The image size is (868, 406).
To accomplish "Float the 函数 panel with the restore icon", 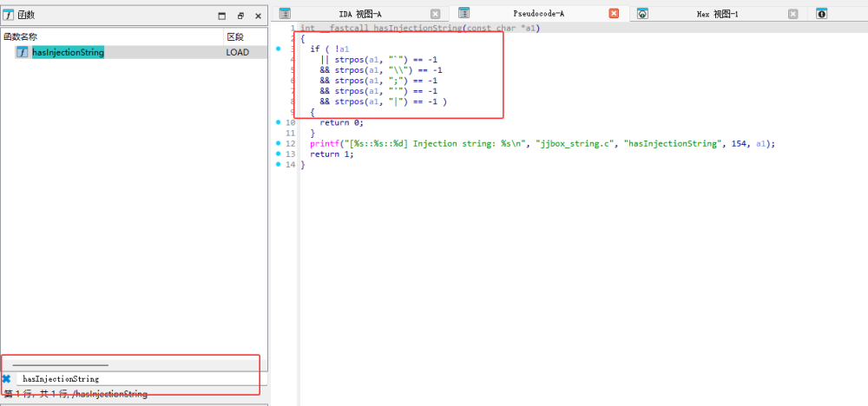I will point(240,16).
